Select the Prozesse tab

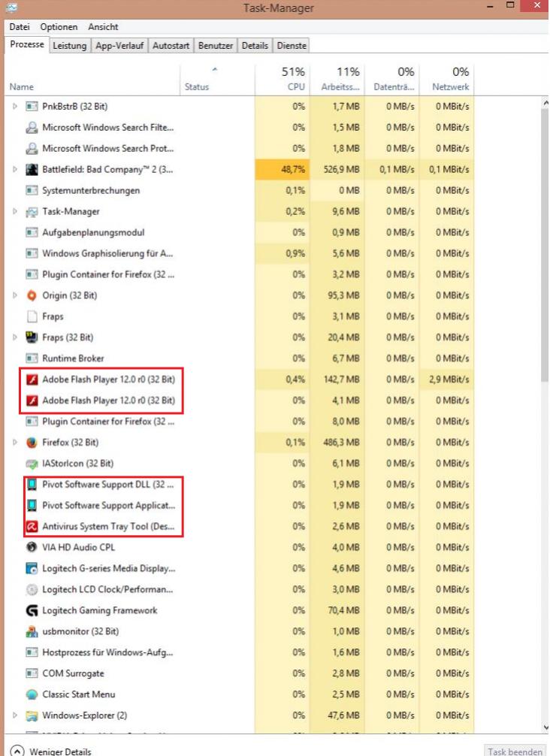coord(27,44)
